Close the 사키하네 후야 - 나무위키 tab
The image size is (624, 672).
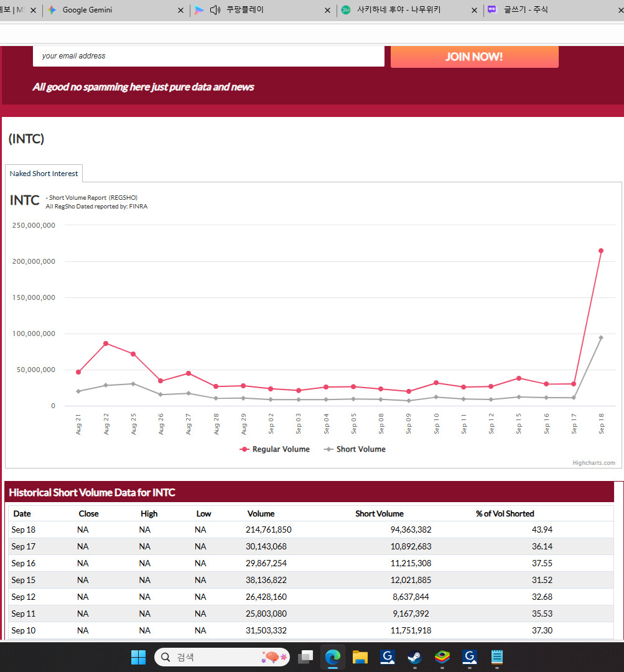click(475, 11)
